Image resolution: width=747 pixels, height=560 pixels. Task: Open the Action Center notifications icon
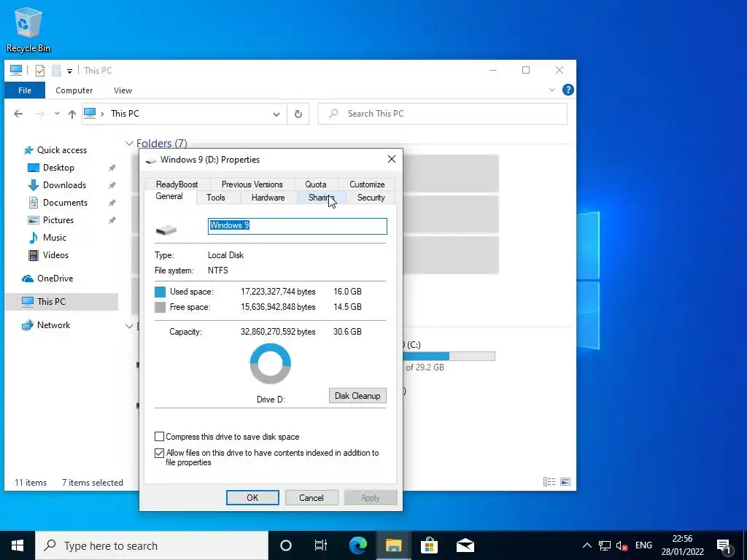click(x=724, y=545)
